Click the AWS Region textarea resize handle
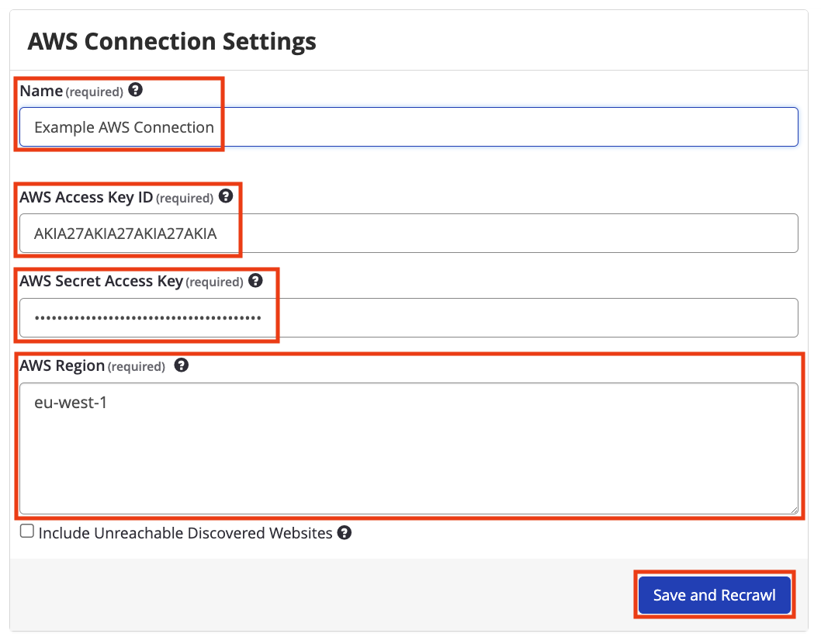The width and height of the screenshot is (821, 644). (x=793, y=508)
